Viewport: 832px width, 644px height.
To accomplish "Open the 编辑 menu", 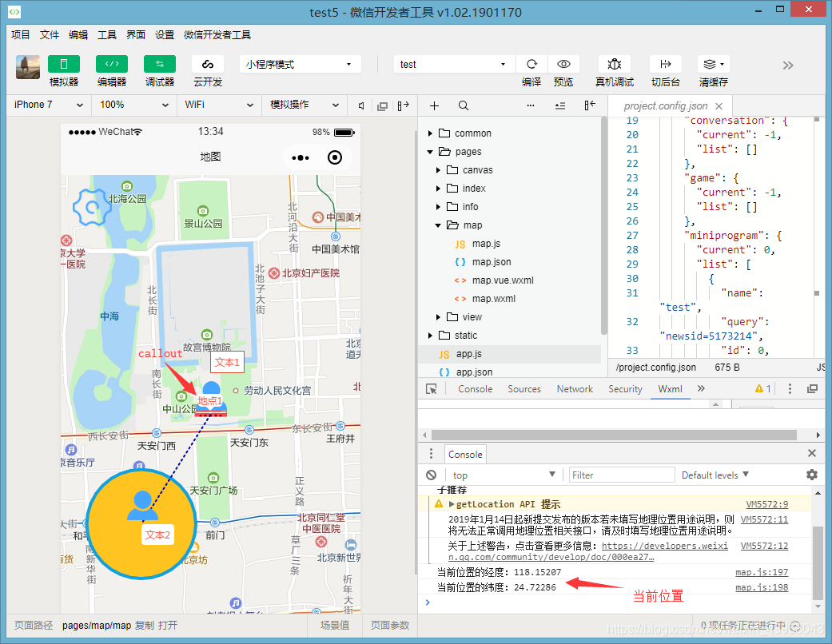I will pos(78,34).
